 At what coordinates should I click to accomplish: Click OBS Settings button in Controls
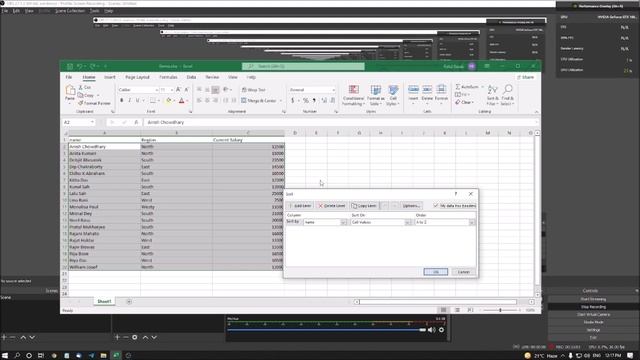coord(593,330)
